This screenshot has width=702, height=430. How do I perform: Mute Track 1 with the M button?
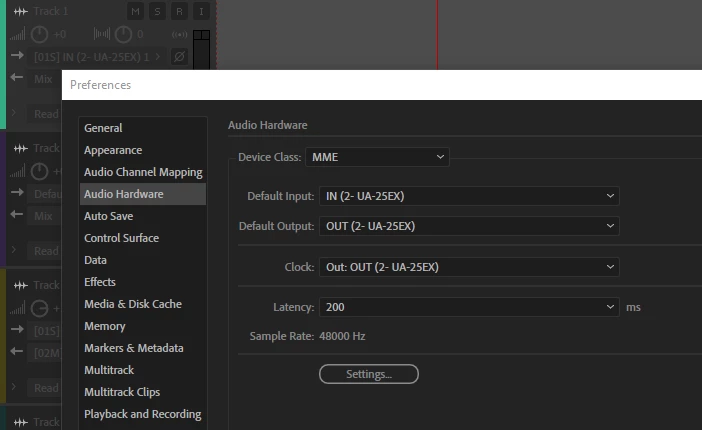coord(135,12)
